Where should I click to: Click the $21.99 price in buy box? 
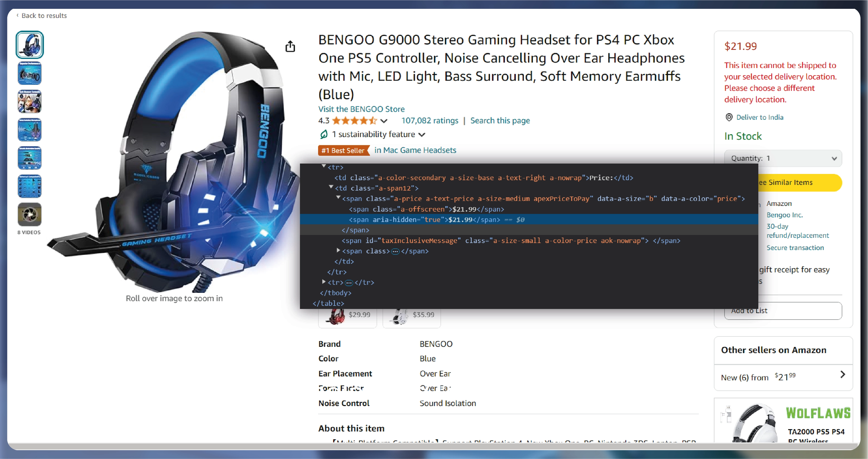(x=740, y=46)
